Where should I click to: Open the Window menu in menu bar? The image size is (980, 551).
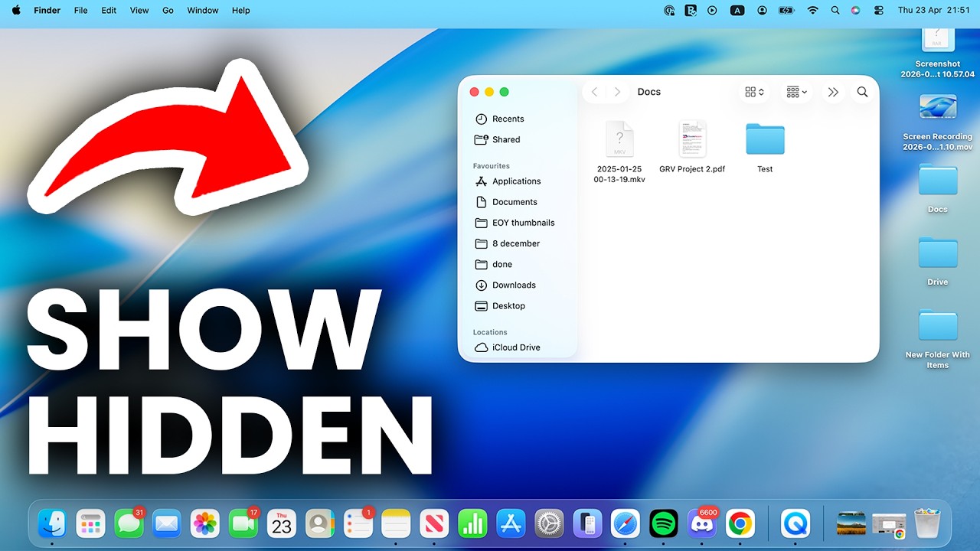(203, 11)
